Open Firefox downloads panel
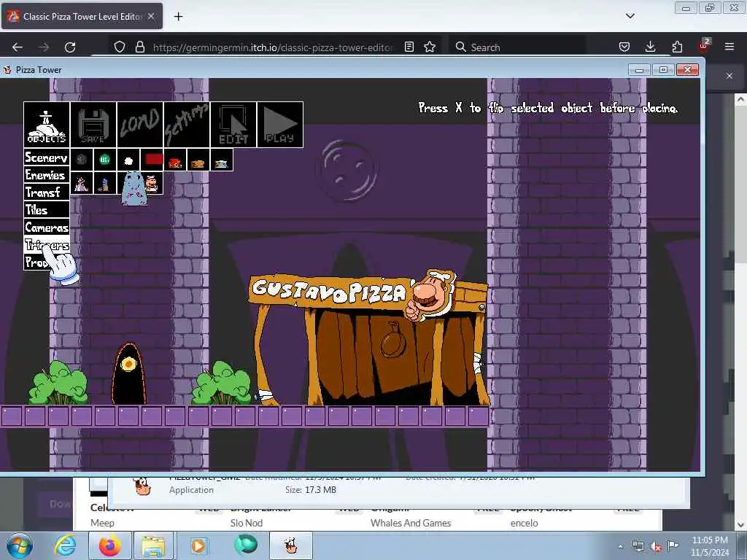The width and height of the screenshot is (747, 560). click(650, 47)
